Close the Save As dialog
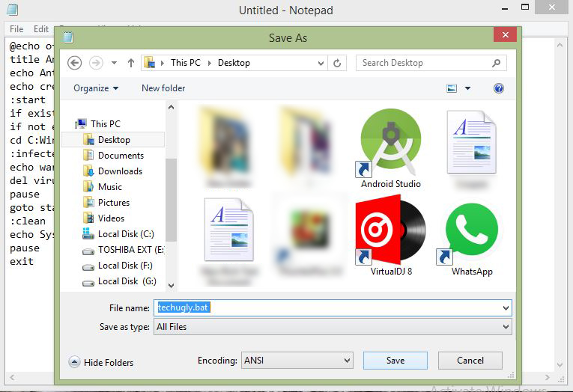Image resolution: width=573 pixels, height=392 pixels. pyautogui.click(x=505, y=34)
